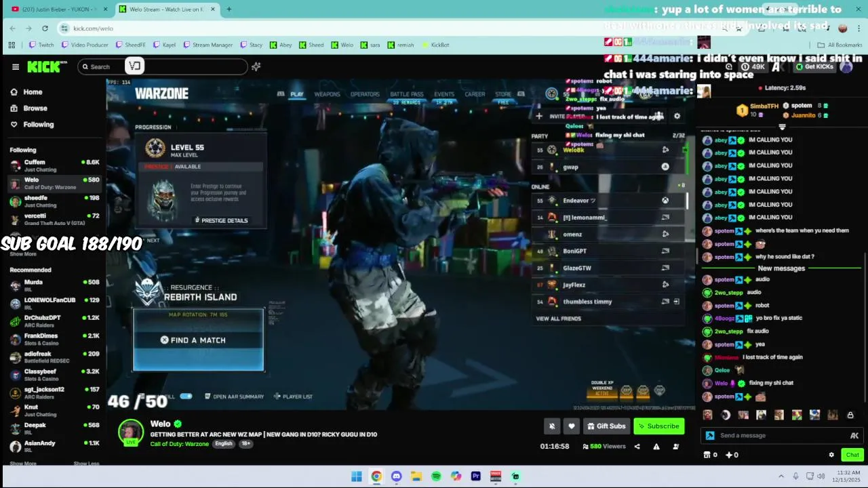This screenshot has height=488, width=868.
Task: Open new browser tab with plus button
Action: tap(229, 9)
